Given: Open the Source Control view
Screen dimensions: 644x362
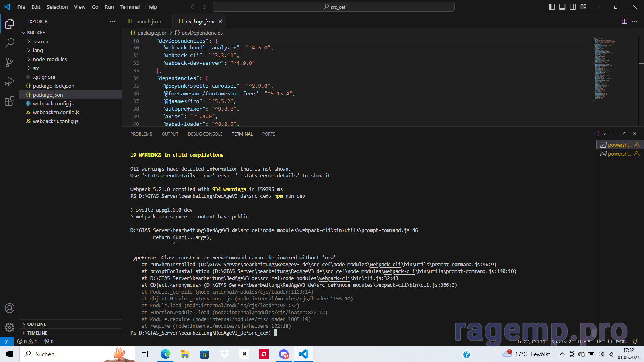Looking at the screenshot, I should pyautogui.click(x=10, y=62).
